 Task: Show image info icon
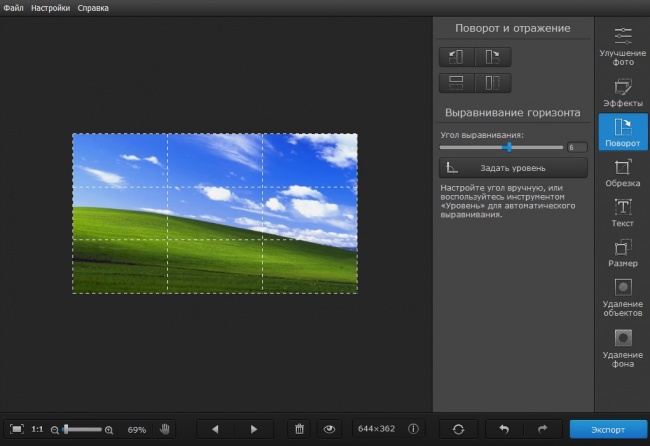click(413, 429)
